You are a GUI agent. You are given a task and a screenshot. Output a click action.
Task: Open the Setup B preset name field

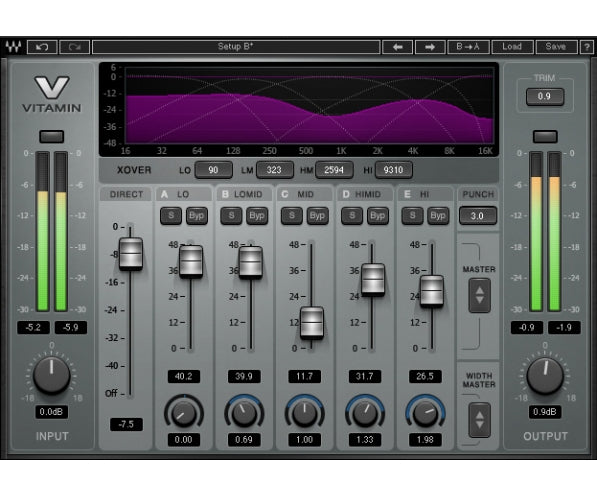pyautogui.click(x=236, y=47)
